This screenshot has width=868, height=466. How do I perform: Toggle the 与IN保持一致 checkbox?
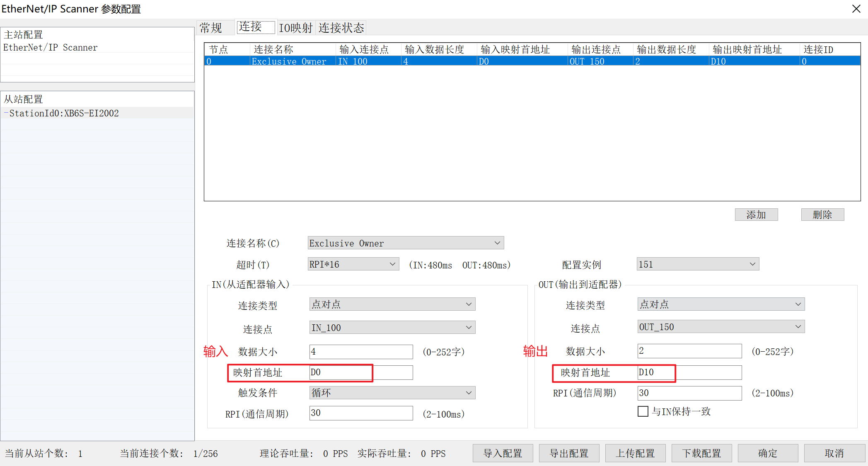click(643, 411)
